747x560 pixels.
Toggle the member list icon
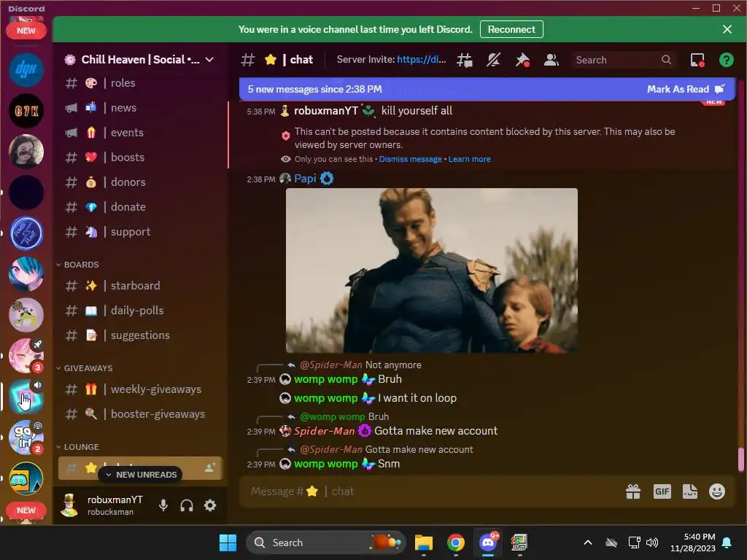(x=551, y=60)
